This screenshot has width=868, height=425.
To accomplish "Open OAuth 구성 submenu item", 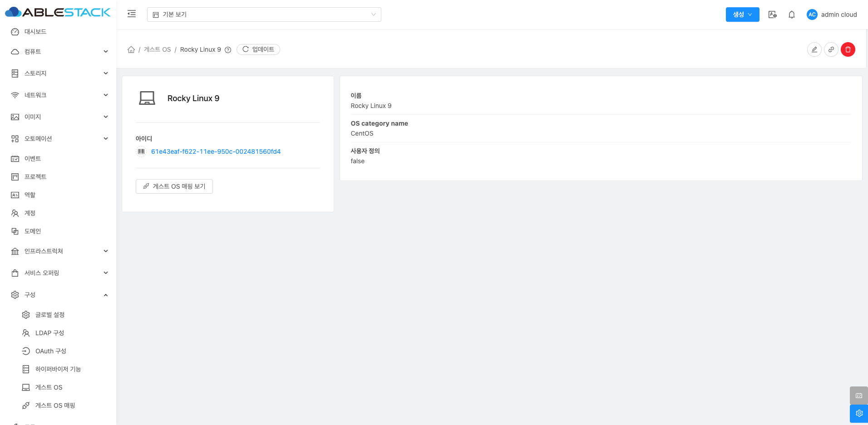I will point(58,351).
